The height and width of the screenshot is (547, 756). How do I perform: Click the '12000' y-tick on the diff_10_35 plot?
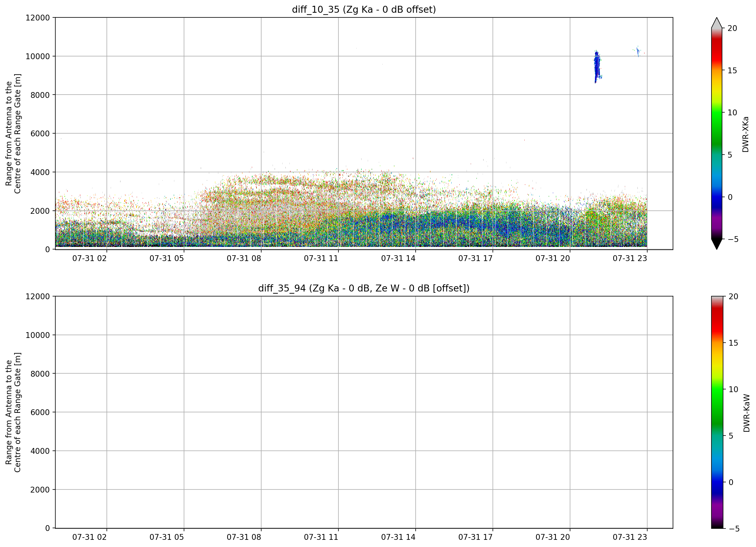click(x=38, y=18)
